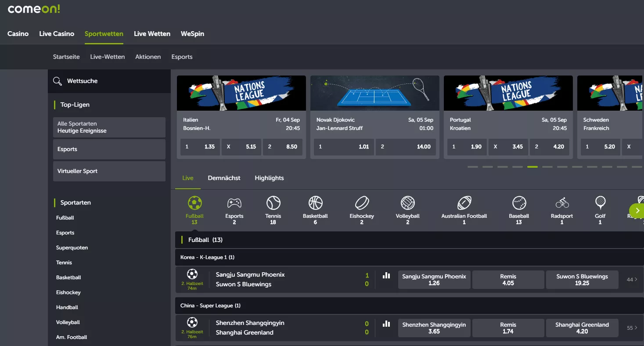Jump to the first carousel indicator dash
The image size is (644, 346).
tap(473, 167)
